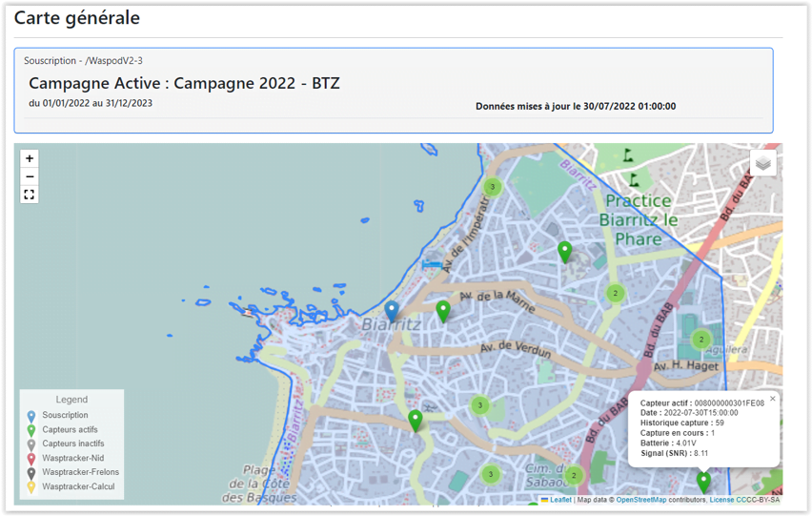
Task: Open the Leaflet attribution link
Action: click(560, 500)
